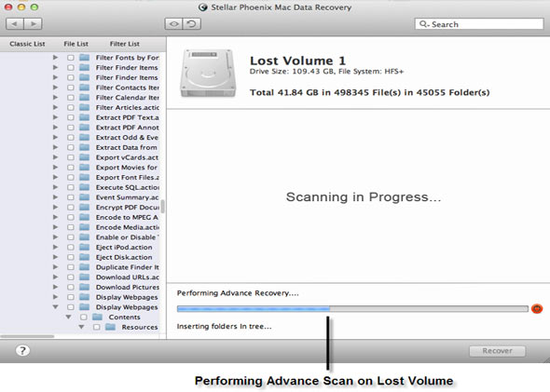The height and width of the screenshot is (392, 550).
Task: Select the Encode to MPEG Audio folder icon
Action: point(84,217)
